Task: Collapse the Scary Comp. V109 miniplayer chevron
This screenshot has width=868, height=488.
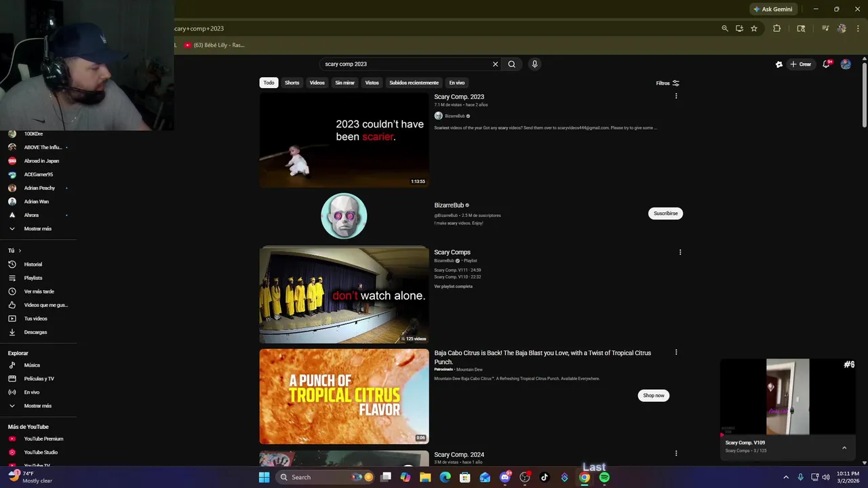Action: click(x=844, y=447)
